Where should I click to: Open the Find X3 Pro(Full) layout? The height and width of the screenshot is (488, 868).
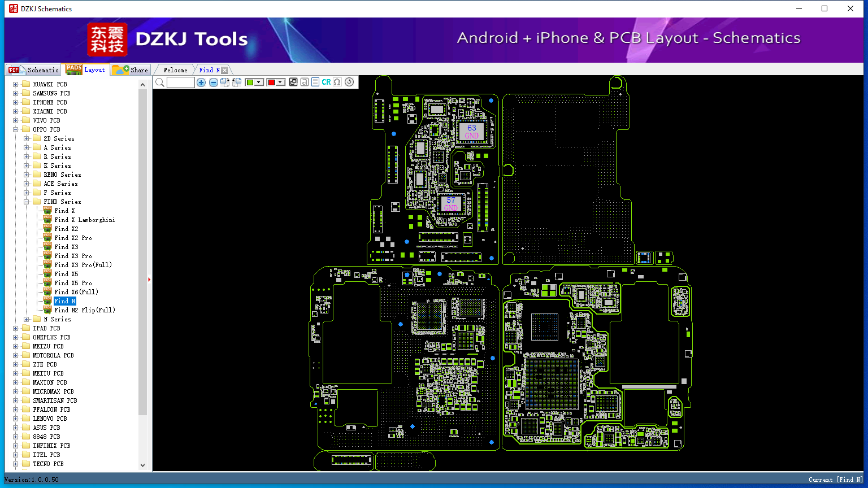point(83,265)
